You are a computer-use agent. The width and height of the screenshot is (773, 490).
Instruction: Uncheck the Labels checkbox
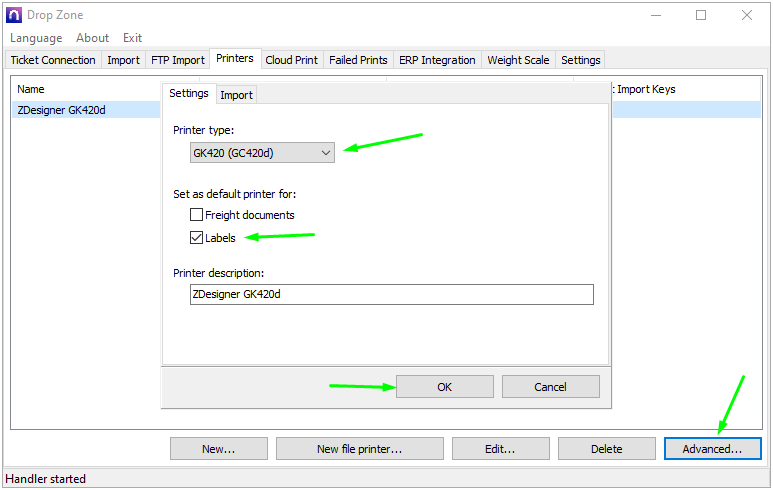pos(197,238)
